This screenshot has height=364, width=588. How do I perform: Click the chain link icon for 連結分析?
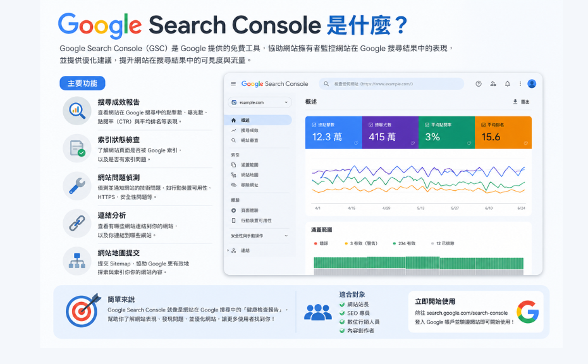[x=77, y=224]
